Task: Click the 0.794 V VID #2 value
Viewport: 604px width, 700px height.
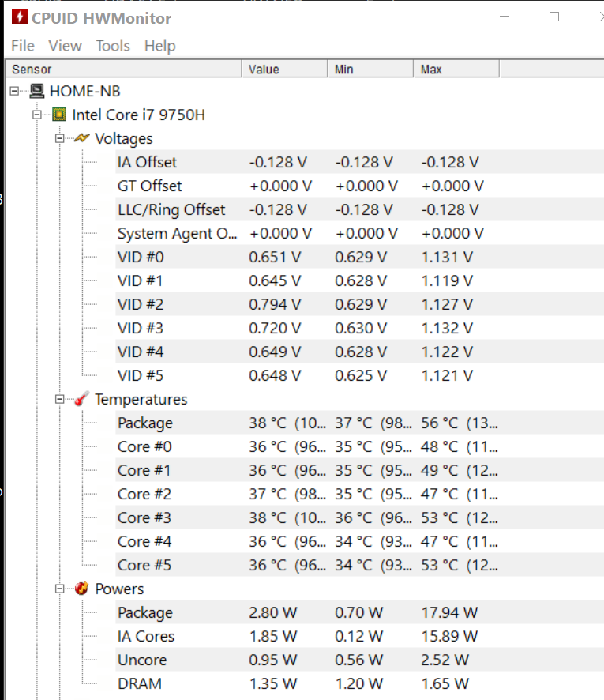Action: (x=275, y=304)
